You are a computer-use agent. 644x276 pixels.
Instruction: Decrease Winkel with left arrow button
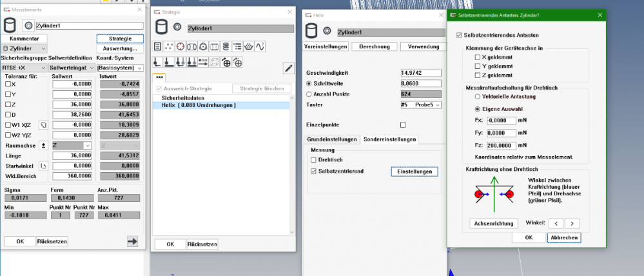click(x=556, y=223)
